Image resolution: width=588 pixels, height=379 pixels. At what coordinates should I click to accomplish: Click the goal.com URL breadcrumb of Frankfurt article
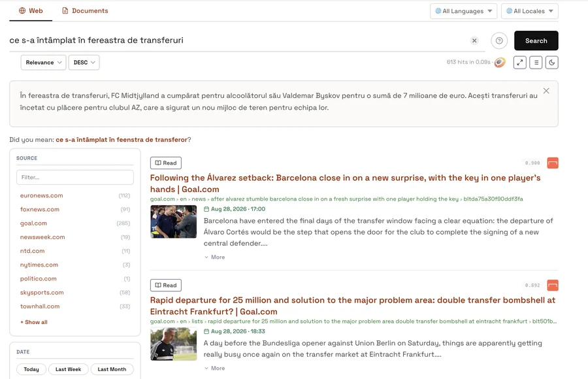click(x=353, y=321)
